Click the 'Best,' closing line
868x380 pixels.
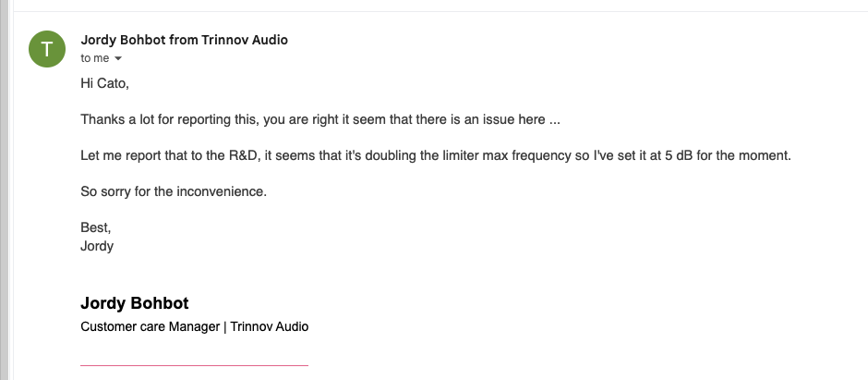click(95, 227)
